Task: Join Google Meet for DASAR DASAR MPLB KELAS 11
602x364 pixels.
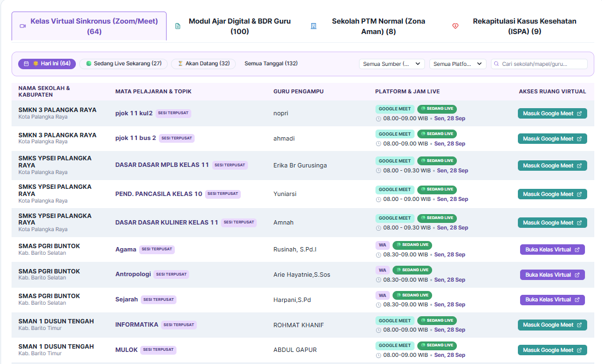Action: (x=552, y=165)
